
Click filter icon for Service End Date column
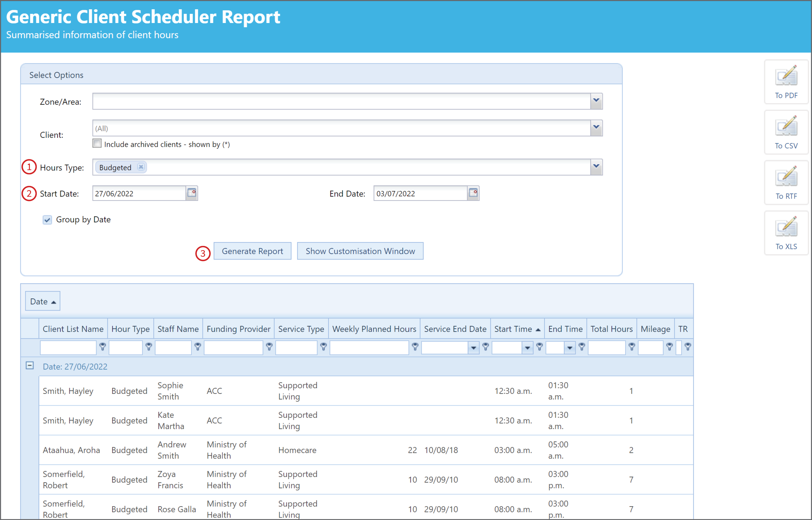[485, 347]
